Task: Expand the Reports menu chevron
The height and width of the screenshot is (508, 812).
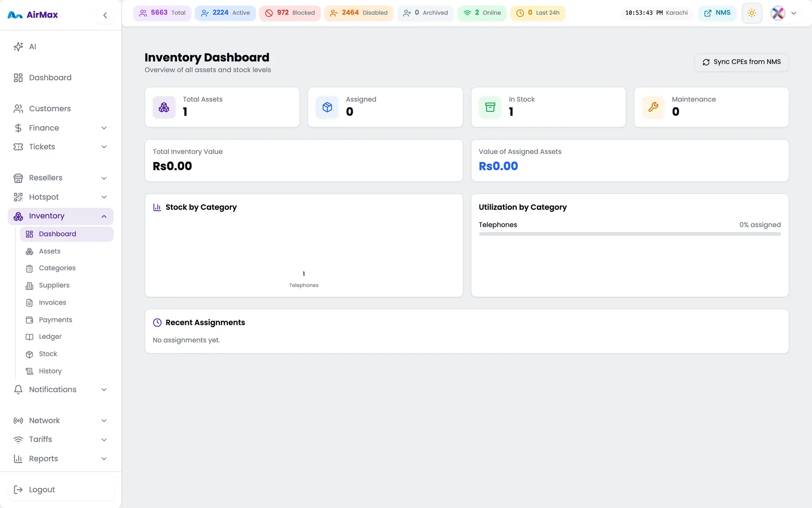Action: [104, 459]
